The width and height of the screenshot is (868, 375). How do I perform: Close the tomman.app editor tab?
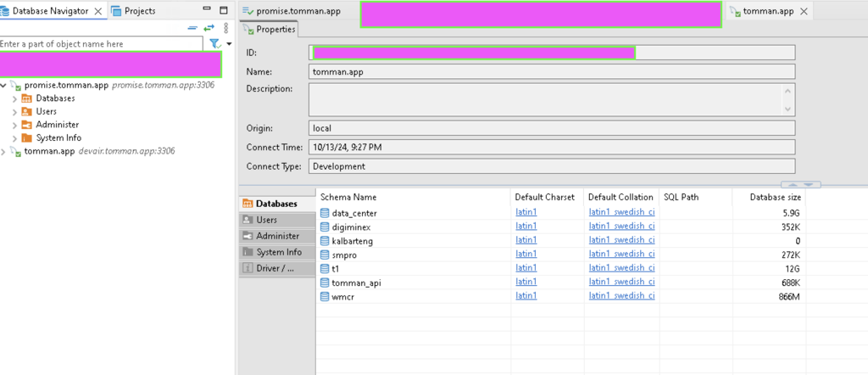tap(803, 11)
